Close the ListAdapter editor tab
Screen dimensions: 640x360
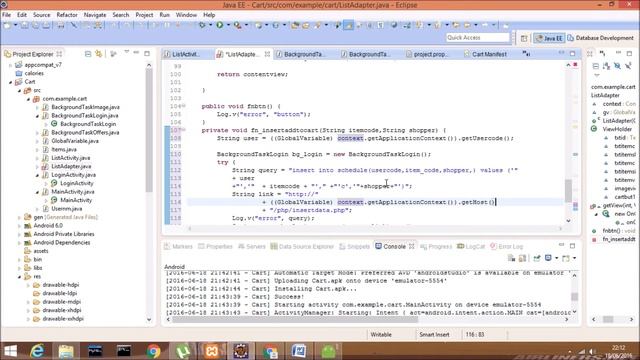(x=267, y=54)
